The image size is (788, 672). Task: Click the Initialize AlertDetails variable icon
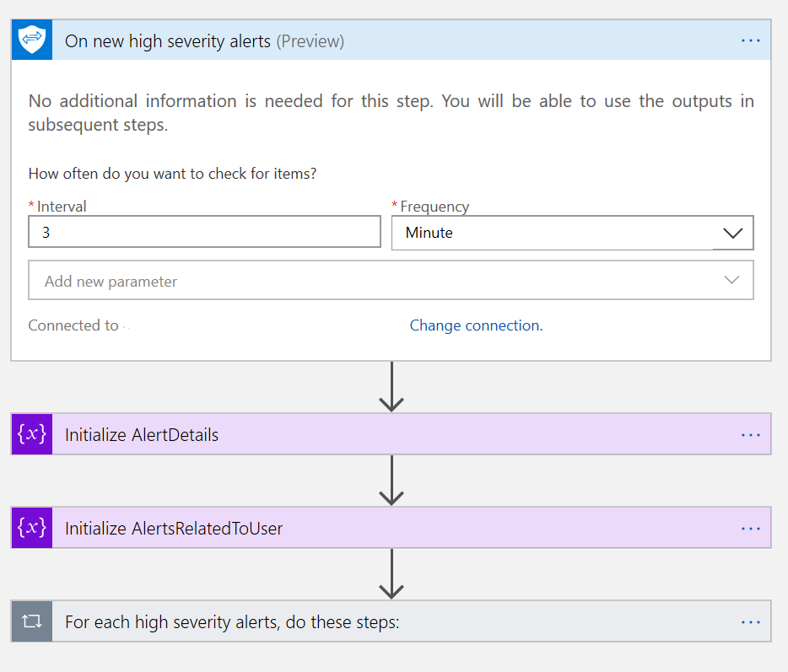[32, 434]
